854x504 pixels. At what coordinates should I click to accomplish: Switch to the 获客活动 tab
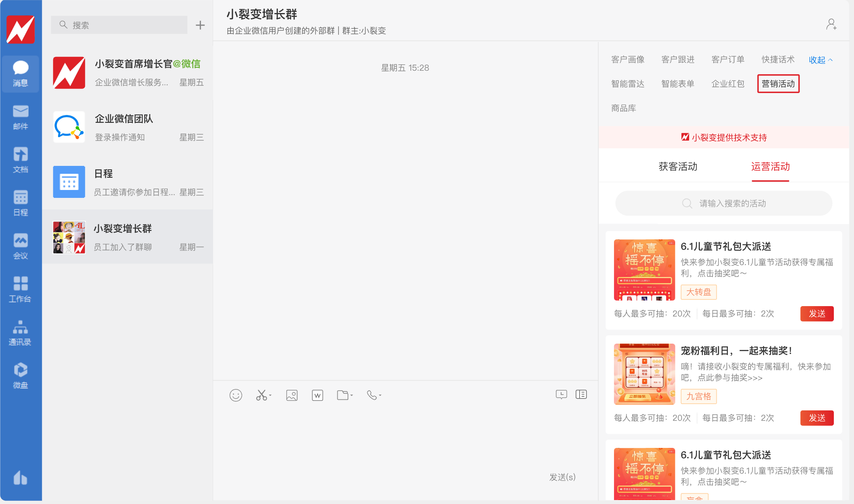(x=678, y=167)
